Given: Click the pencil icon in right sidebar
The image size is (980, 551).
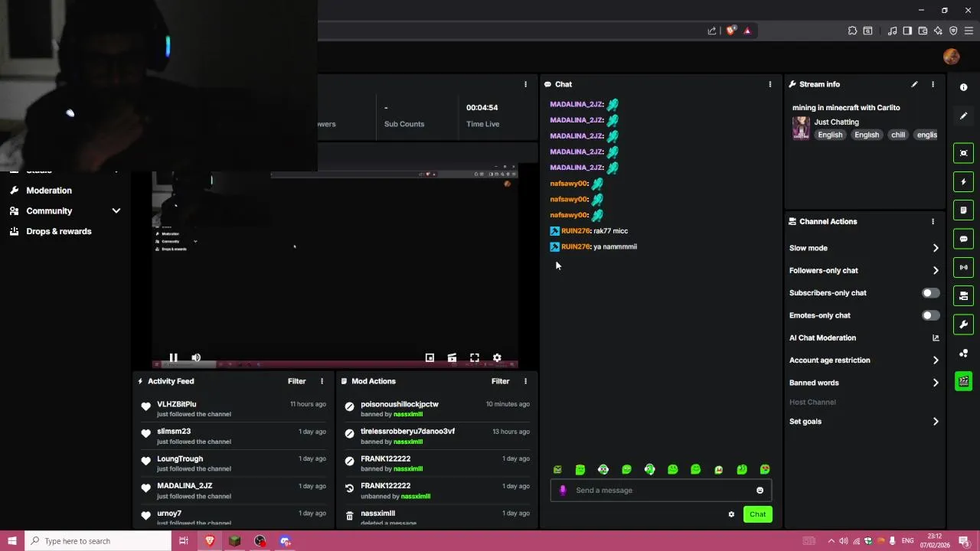Looking at the screenshot, I should coord(963,116).
